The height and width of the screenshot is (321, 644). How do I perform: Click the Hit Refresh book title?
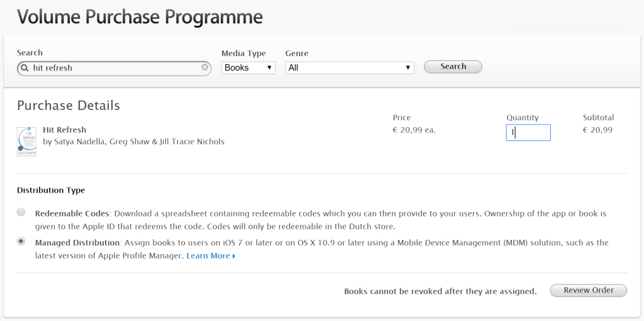pos(65,130)
